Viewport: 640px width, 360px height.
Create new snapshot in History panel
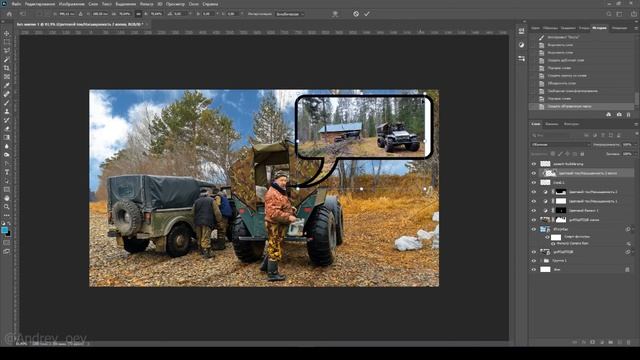[619, 115]
